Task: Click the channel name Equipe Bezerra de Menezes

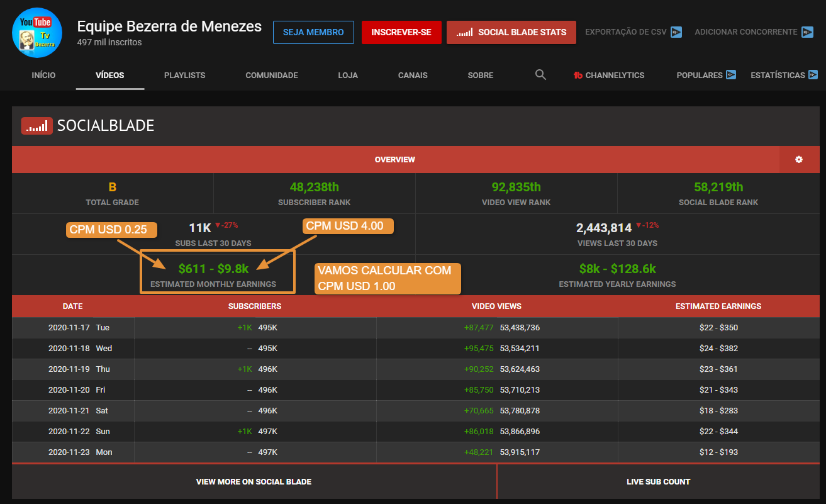Action: (169, 26)
